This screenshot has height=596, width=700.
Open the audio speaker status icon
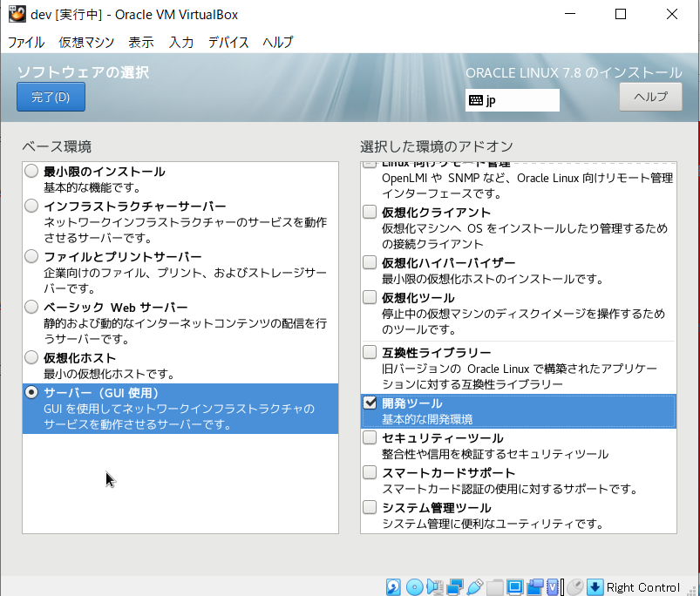[434, 586]
